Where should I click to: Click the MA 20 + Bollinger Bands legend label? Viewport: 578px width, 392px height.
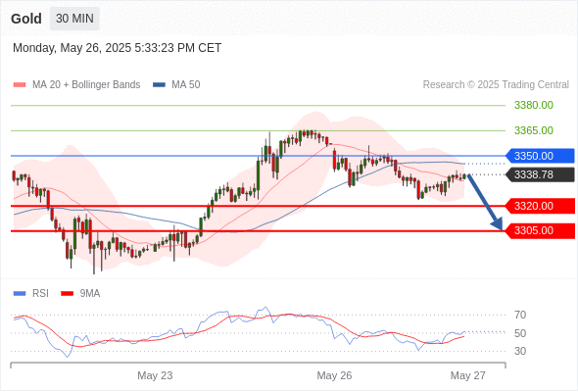tap(86, 85)
